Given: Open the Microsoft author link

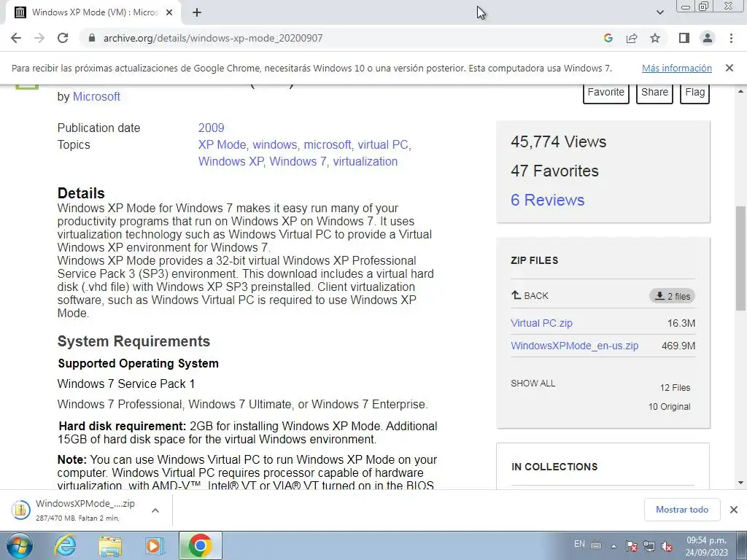Looking at the screenshot, I should click(96, 97).
